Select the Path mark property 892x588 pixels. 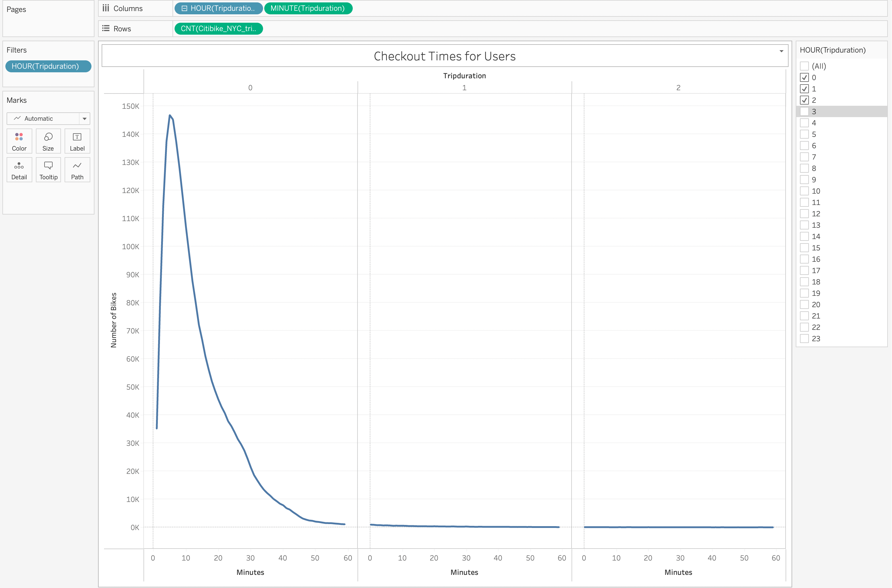coord(77,169)
